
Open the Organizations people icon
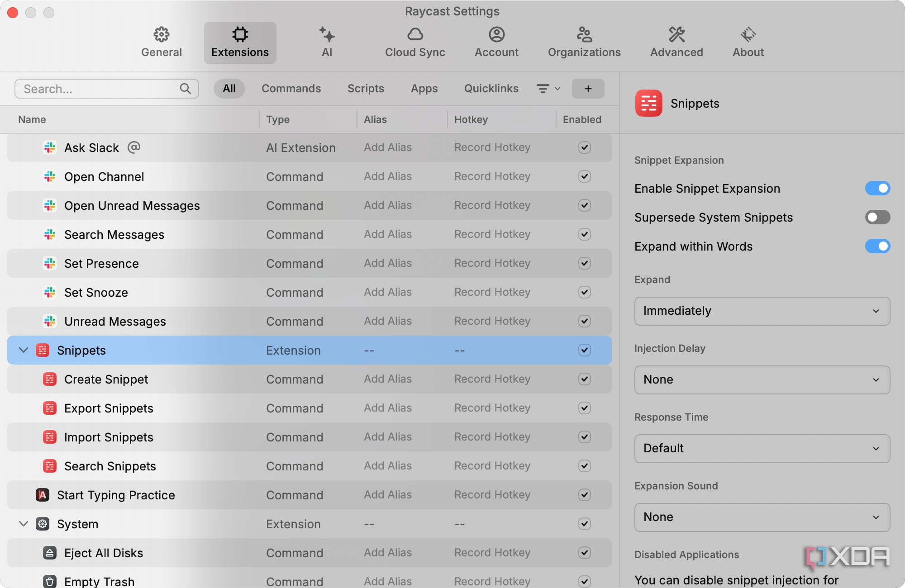point(584,34)
